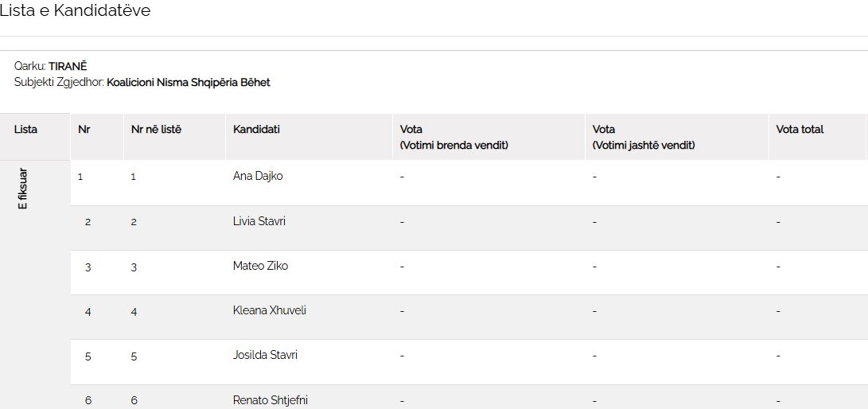Click the 'Vota (Votimi jashtë vendit)' header
This screenshot has width=868, height=409.
pos(644,137)
